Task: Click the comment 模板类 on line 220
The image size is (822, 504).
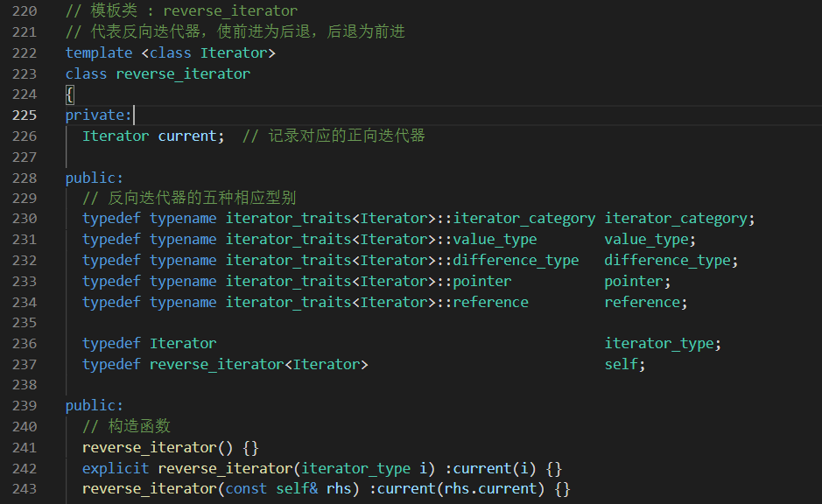Action: [116, 10]
